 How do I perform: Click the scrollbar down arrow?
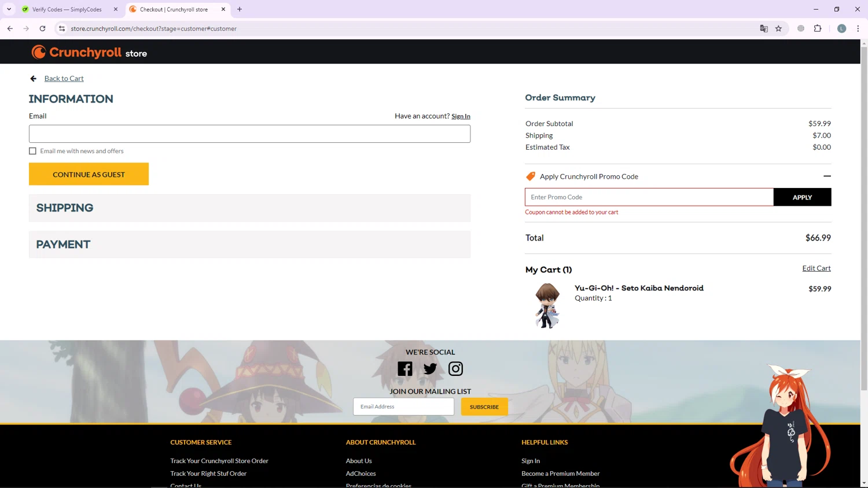(x=864, y=483)
